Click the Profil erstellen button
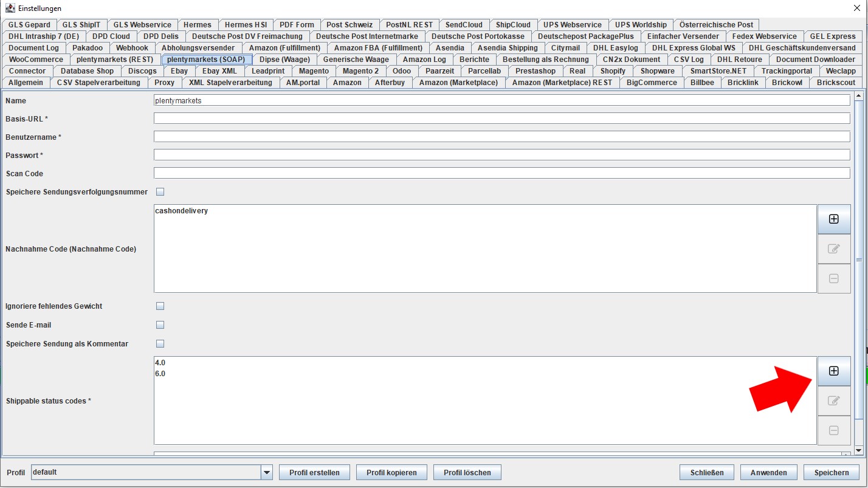Viewport: 868px width, 488px height. 314,472
